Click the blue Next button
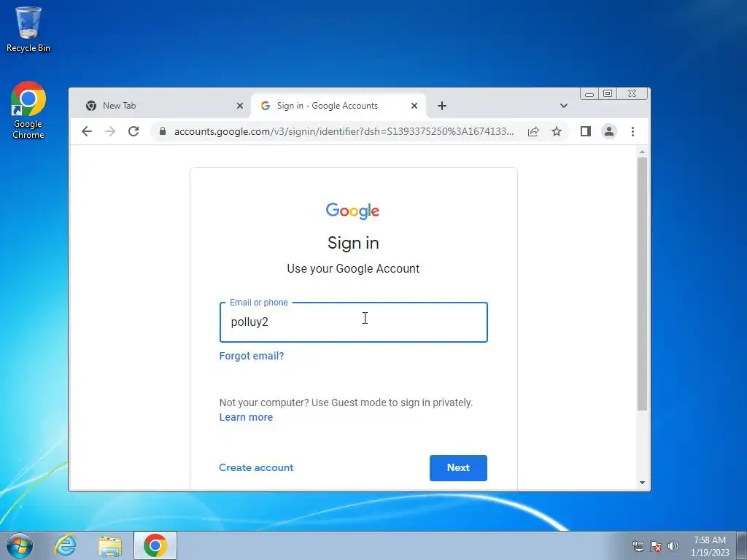747x560 pixels. click(458, 468)
